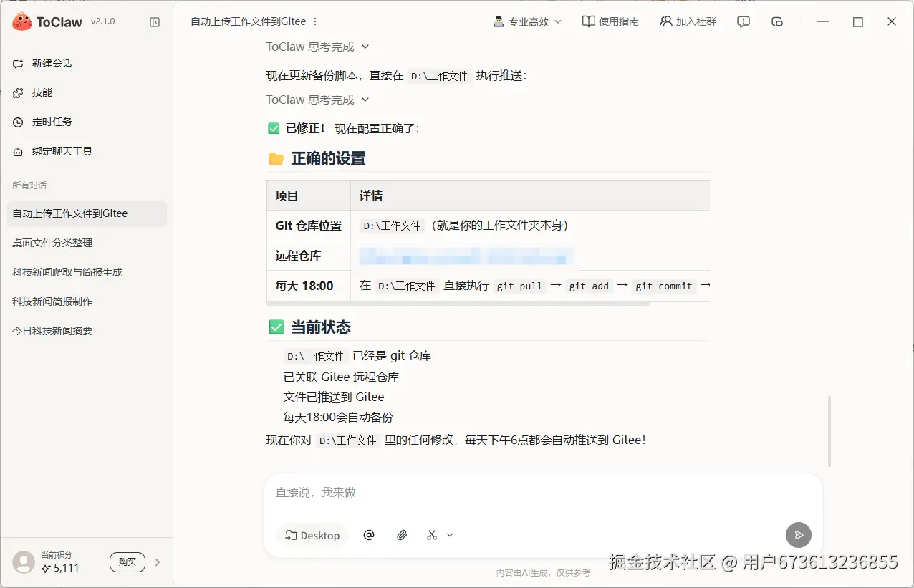Open the feedback message icon
This screenshot has width=914, height=588.
744,22
